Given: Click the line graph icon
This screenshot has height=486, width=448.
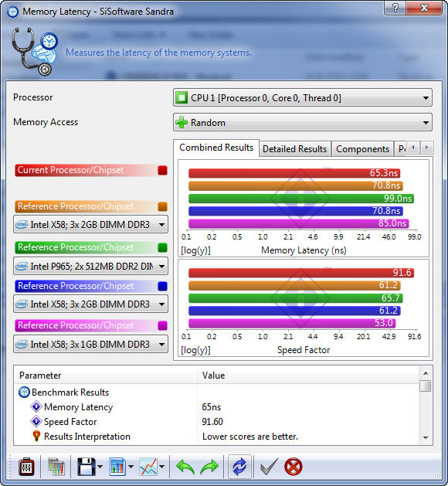Looking at the screenshot, I should (x=148, y=467).
